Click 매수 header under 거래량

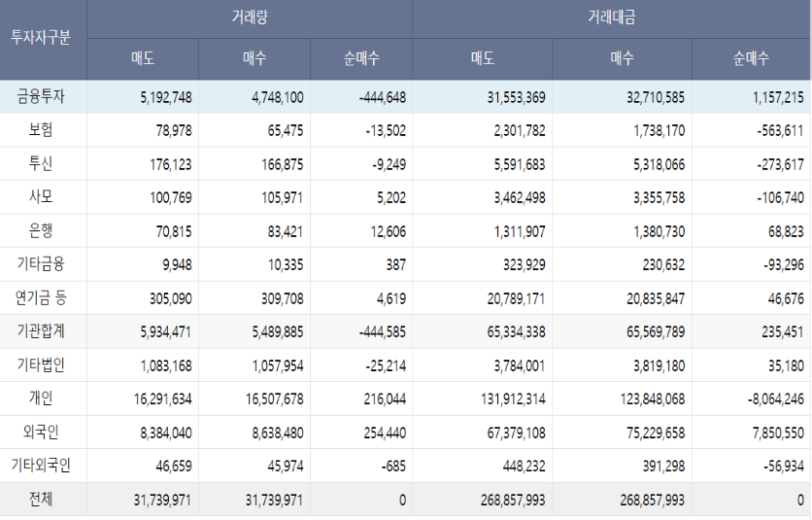[x=254, y=59]
